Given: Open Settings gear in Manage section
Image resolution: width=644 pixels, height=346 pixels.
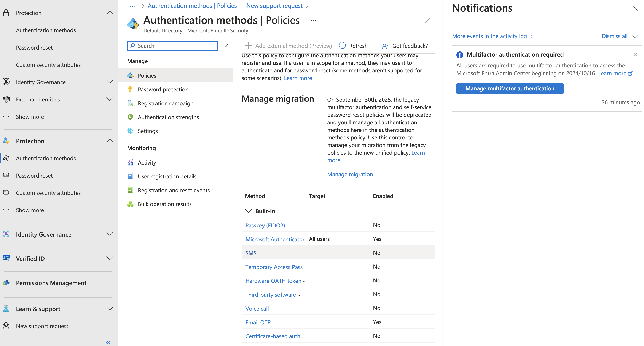Looking at the screenshot, I should pos(148,131).
